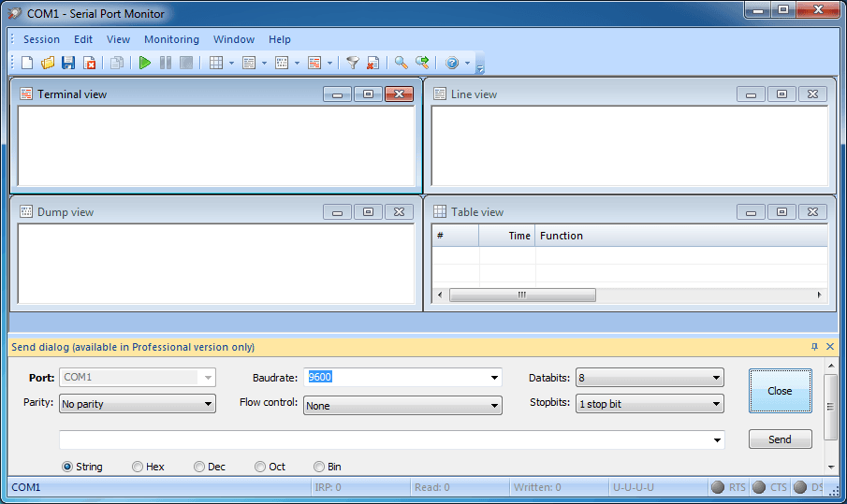The image size is (847, 504).
Task: Open the Parity dropdown
Action: point(208,404)
